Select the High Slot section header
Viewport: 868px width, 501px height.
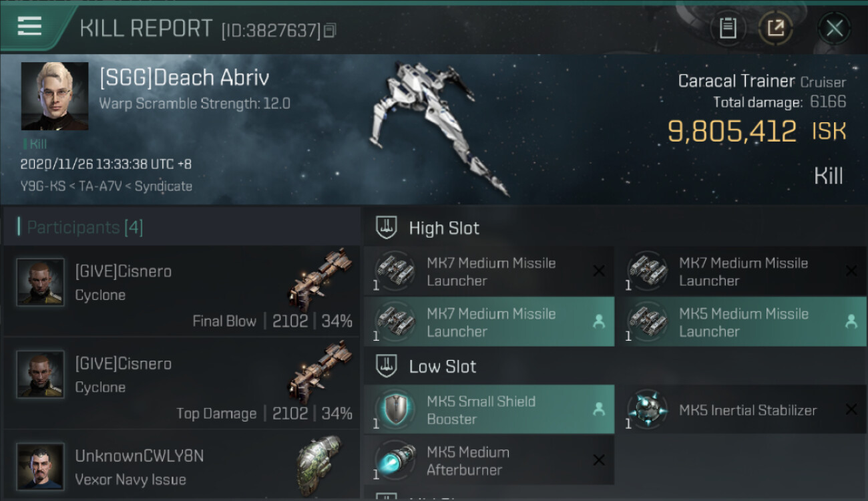pos(444,228)
